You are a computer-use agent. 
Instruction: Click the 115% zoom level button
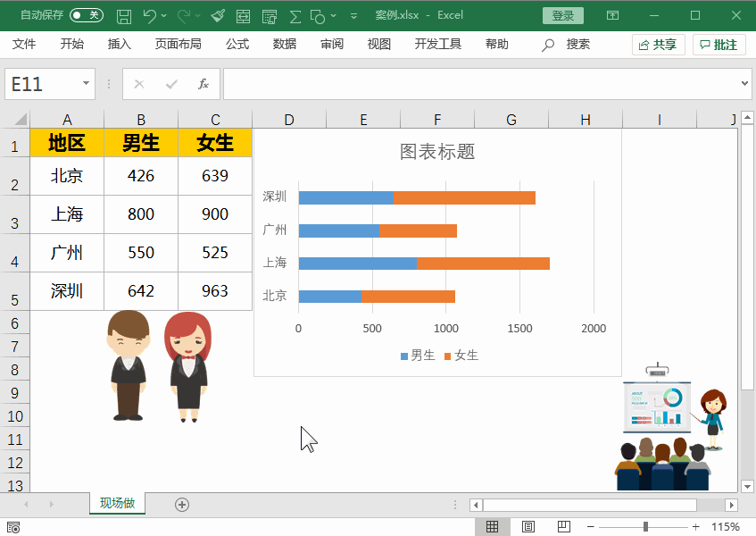pos(725,527)
